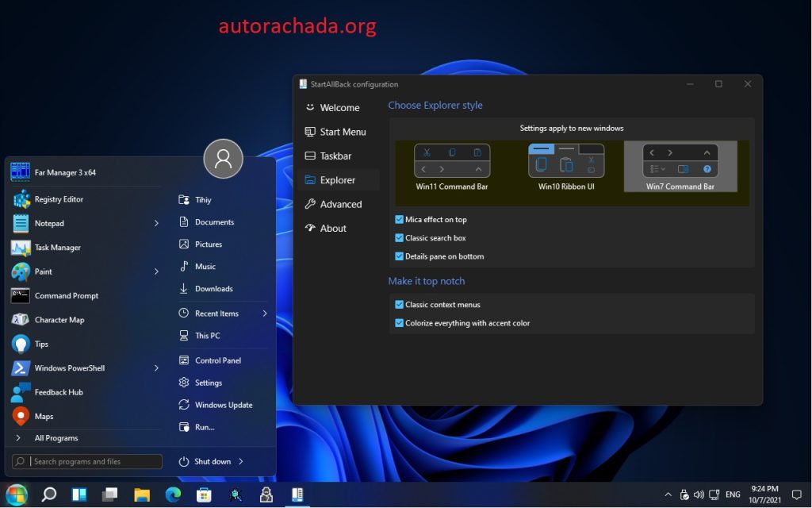
Task: Click Search programs and files box
Action: click(x=87, y=461)
